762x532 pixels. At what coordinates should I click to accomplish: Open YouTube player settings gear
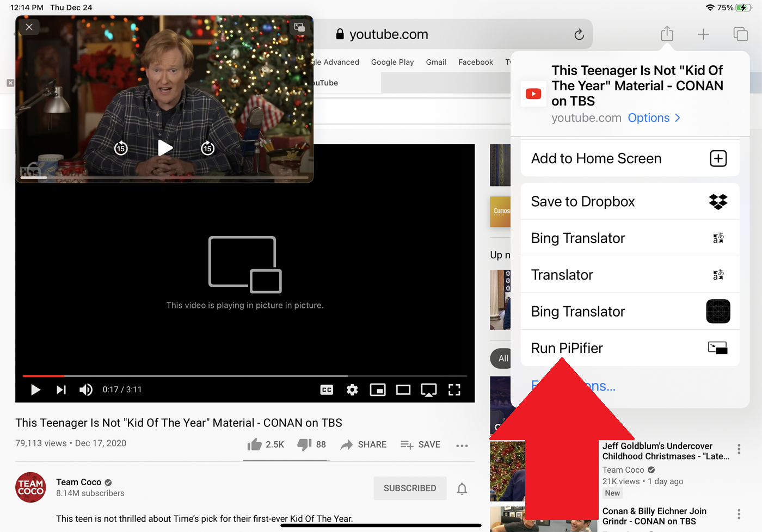pos(352,389)
